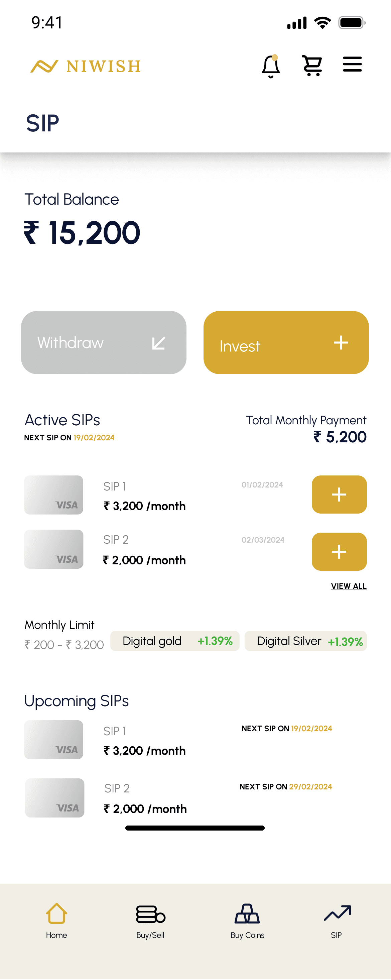This screenshot has width=391, height=980.
Task: Add to SIP 1 with plus button
Action: tap(339, 494)
